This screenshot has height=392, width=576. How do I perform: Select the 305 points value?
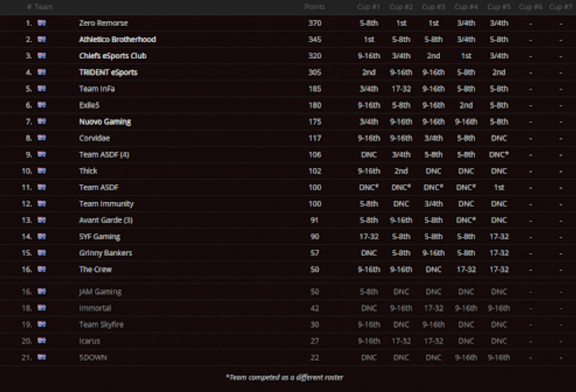(314, 72)
